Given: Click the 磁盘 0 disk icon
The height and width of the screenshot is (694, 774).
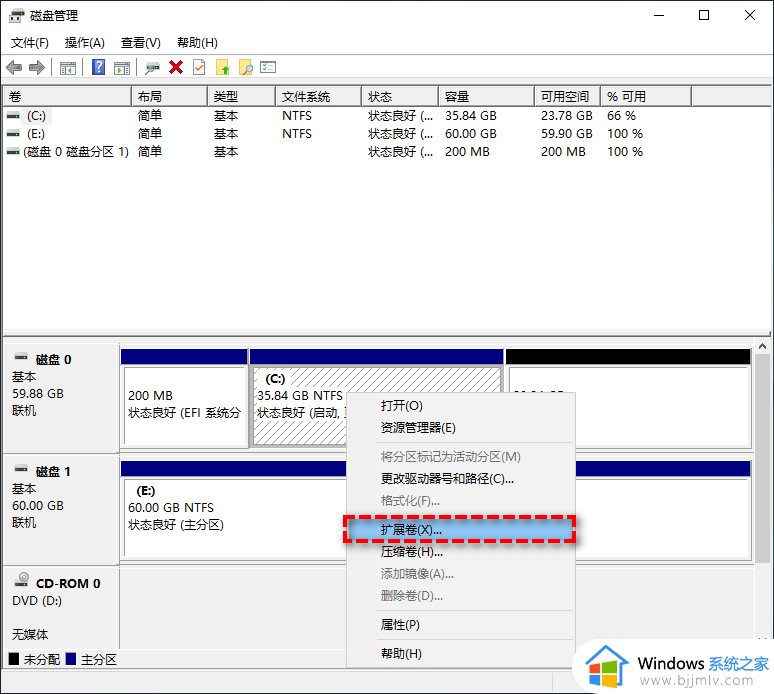Looking at the screenshot, I should [21, 357].
